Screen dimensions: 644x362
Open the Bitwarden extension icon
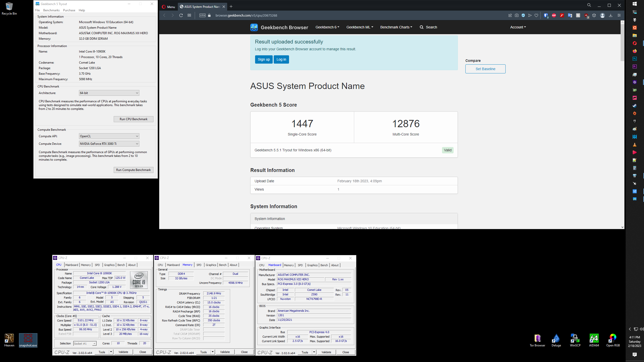(x=546, y=15)
